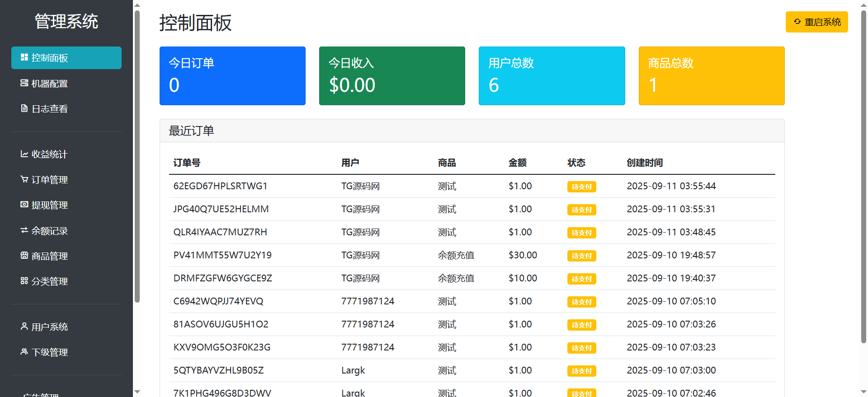Click the blue 今日订单 stat card

point(232,76)
